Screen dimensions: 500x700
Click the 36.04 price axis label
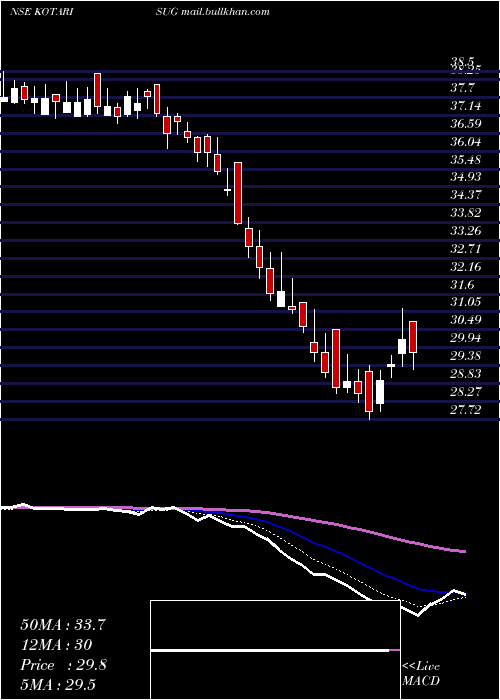[x=465, y=142]
